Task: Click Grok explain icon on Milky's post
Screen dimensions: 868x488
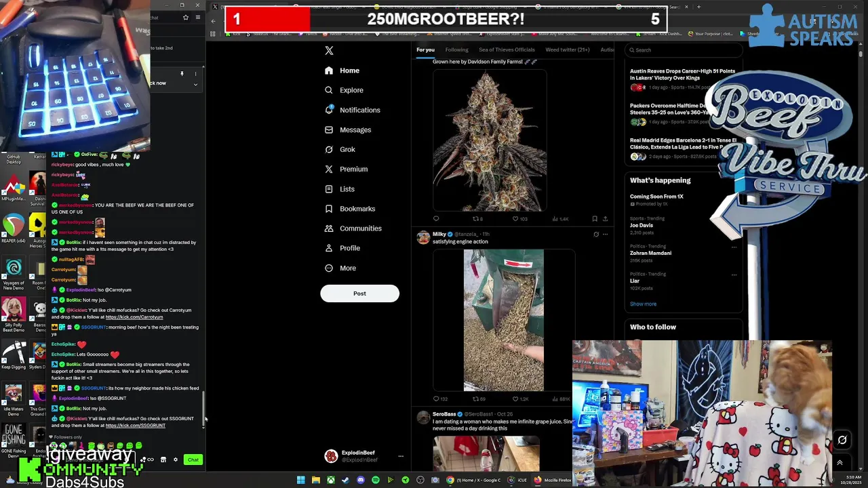Action: (596, 235)
